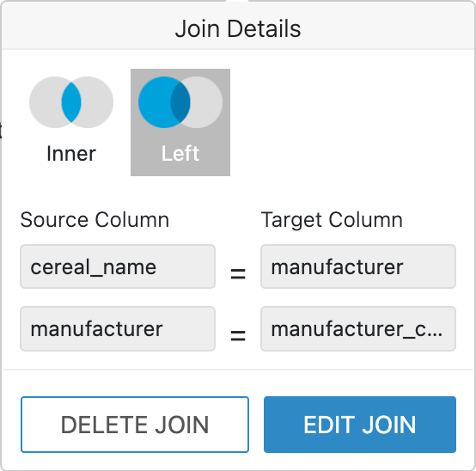Viewport: 476px width, 471px height.
Task: Click the Target Column heading
Action: (332, 220)
